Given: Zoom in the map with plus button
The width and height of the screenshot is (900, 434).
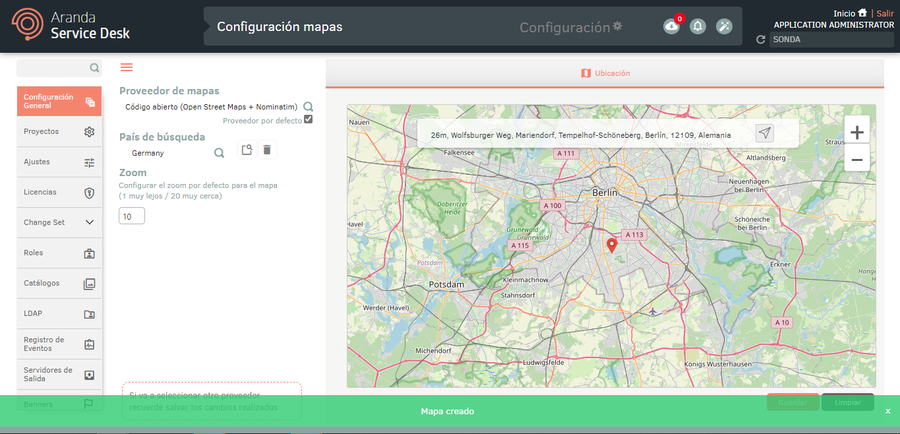Looking at the screenshot, I should point(857,133).
